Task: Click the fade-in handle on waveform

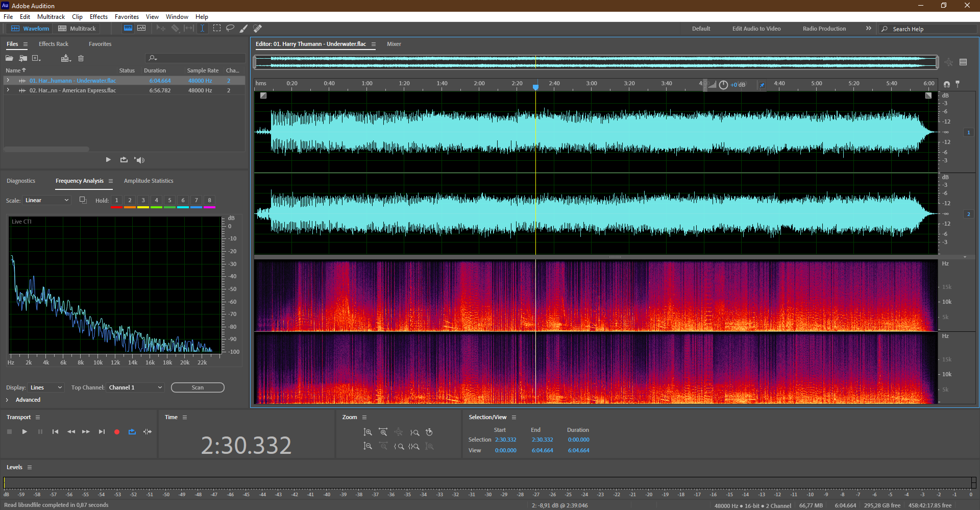Action: pos(263,95)
